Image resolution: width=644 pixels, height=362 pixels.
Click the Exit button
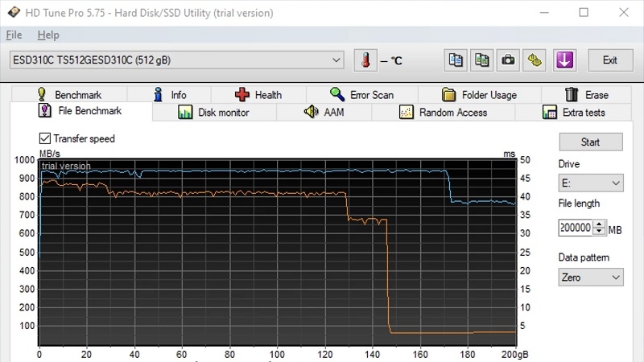pyautogui.click(x=609, y=60)
